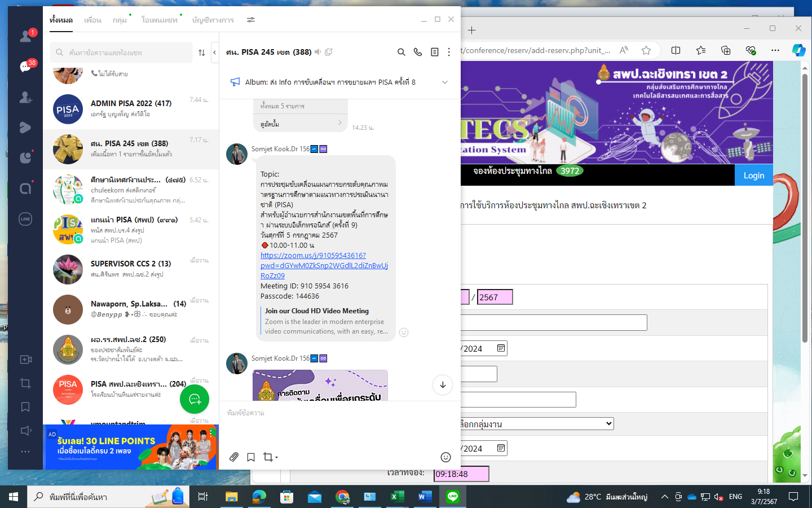Open the sticker emoji picker
The image size is (812, 508).
point(445,457)
